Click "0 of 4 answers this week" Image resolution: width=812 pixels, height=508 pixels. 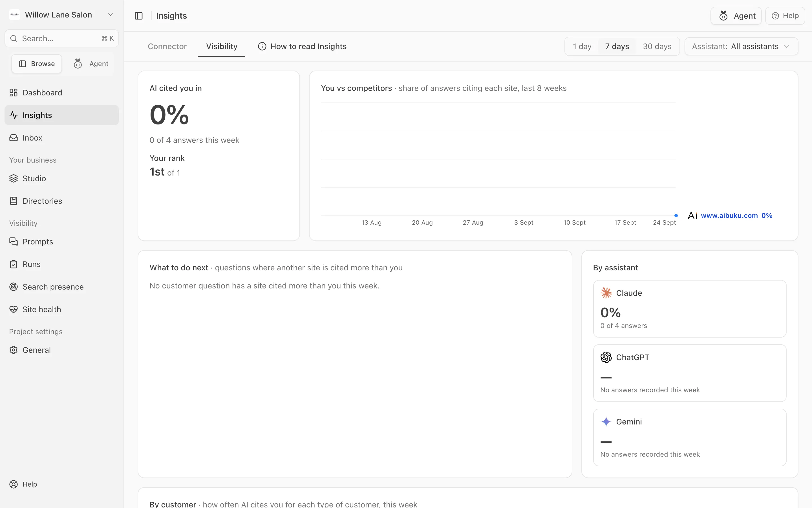pos(194,140)
